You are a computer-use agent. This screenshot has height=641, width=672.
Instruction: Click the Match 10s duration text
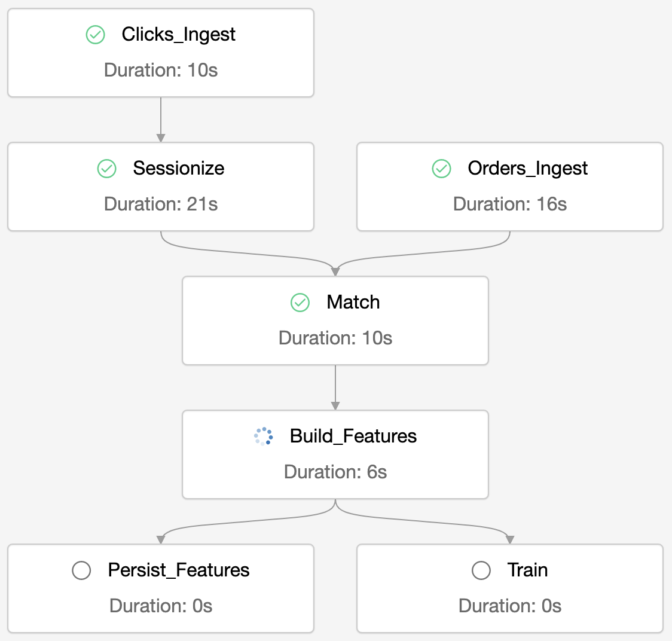[x=335, y=338]
